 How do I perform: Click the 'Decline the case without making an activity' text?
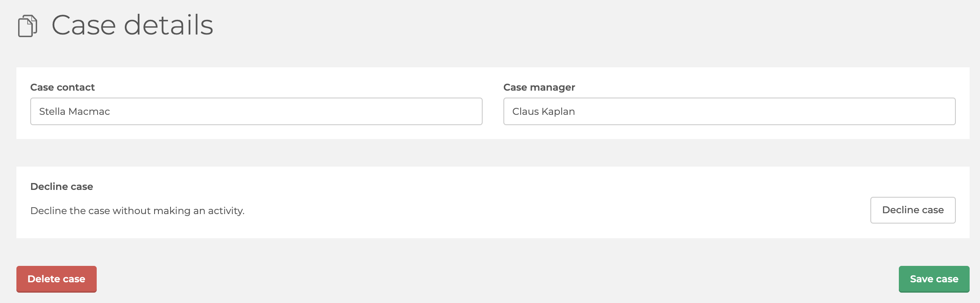(x=137, y=211)
